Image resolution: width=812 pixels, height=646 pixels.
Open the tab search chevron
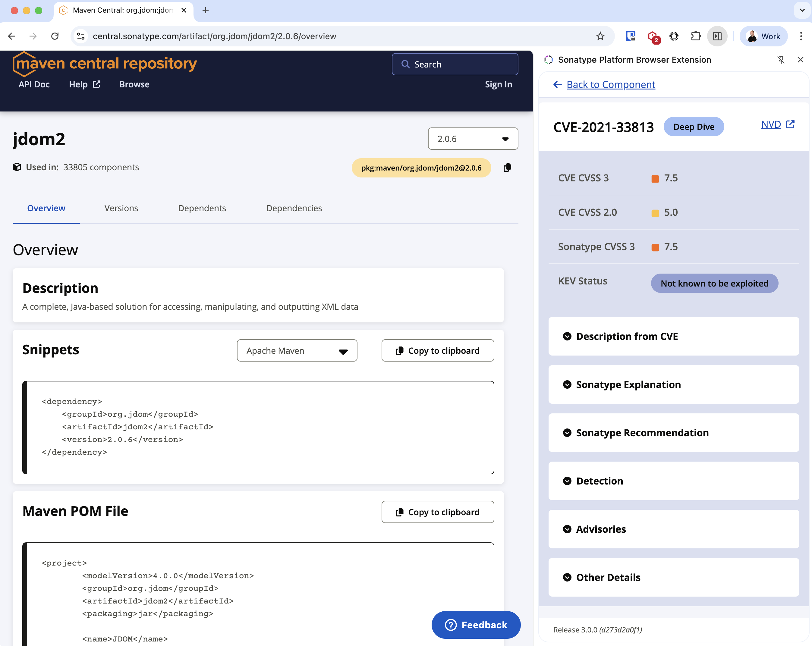click(x=802, y=10)
